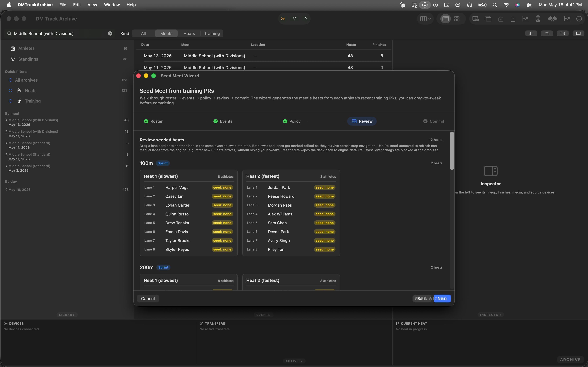Switch to grid view icon

click(x=457, y=19)
